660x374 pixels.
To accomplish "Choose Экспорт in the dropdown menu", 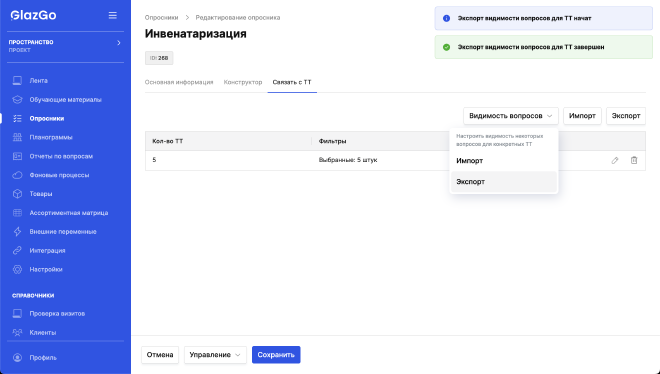I will 504,182.
